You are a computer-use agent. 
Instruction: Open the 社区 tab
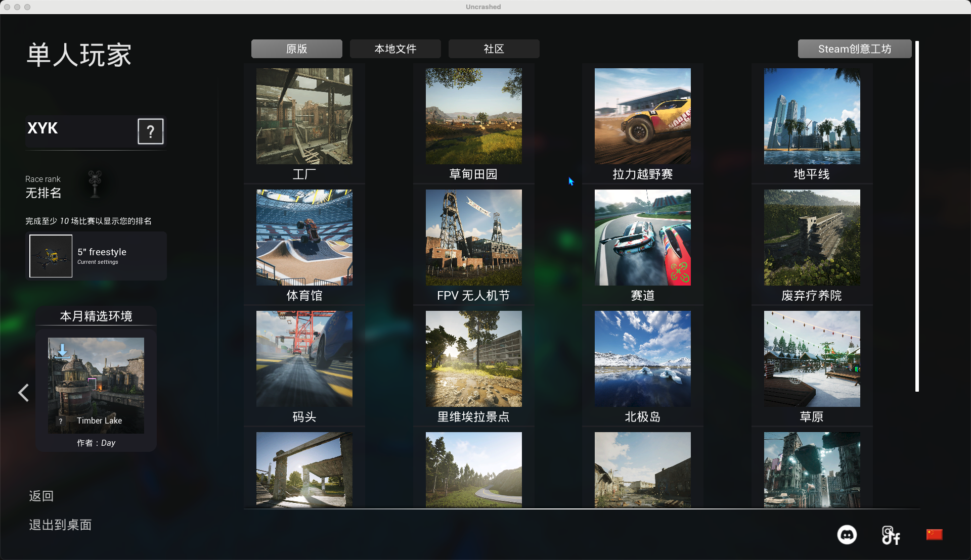coord(494,49)
